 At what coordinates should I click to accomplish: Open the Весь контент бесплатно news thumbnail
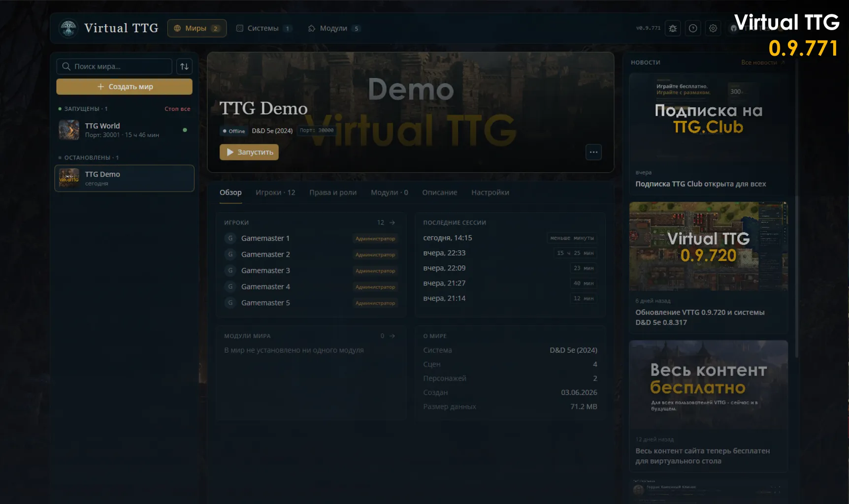point(708,384)
